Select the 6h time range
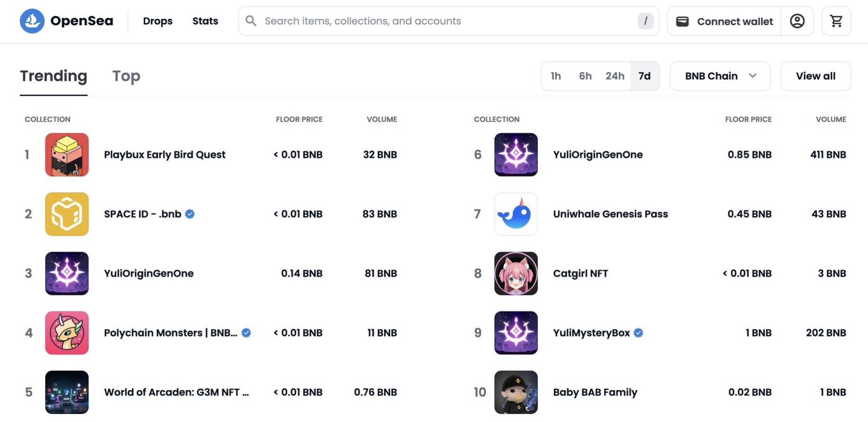Screen dimensions: 868x422 click(585, 76)
